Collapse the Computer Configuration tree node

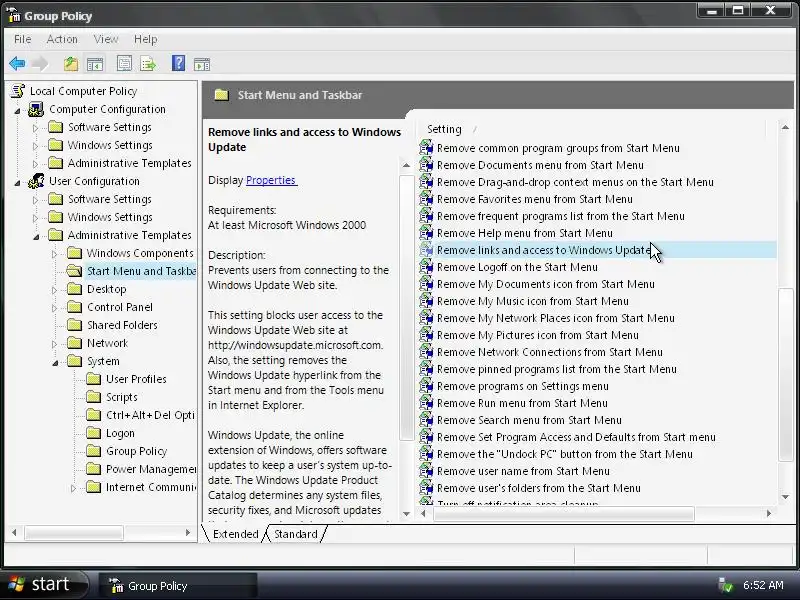[x=17, y=110]
